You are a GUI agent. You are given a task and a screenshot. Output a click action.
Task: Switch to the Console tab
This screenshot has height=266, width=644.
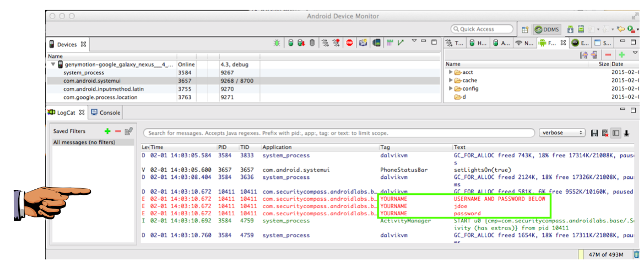tap(106, 113)
